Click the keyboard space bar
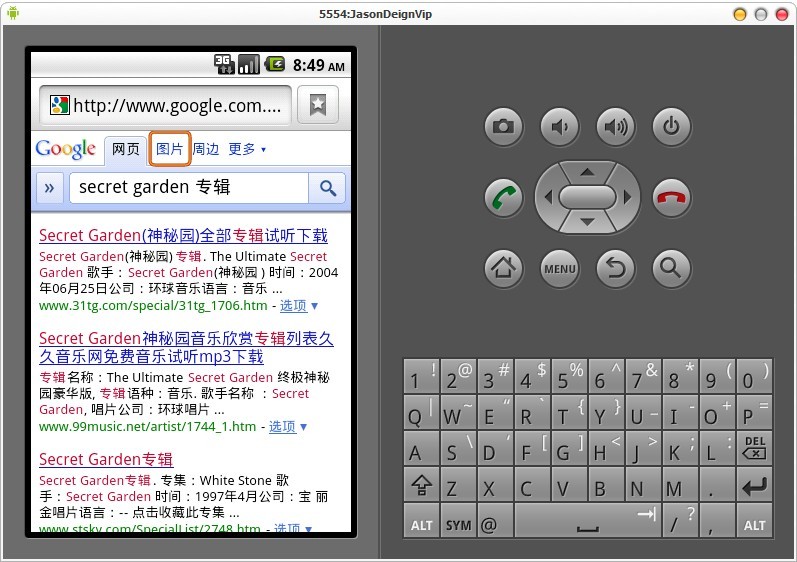Screen dimensions: 797x562 coord(588,521)
